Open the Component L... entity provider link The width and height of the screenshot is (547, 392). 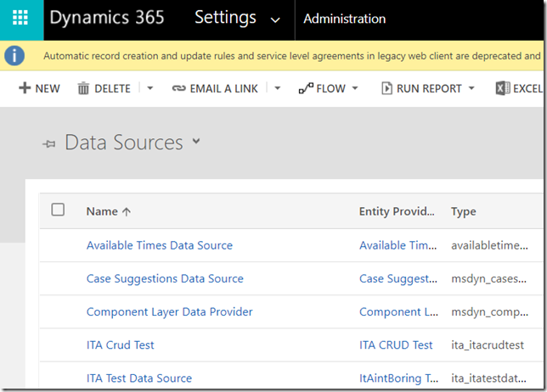[x=398, y=312]
